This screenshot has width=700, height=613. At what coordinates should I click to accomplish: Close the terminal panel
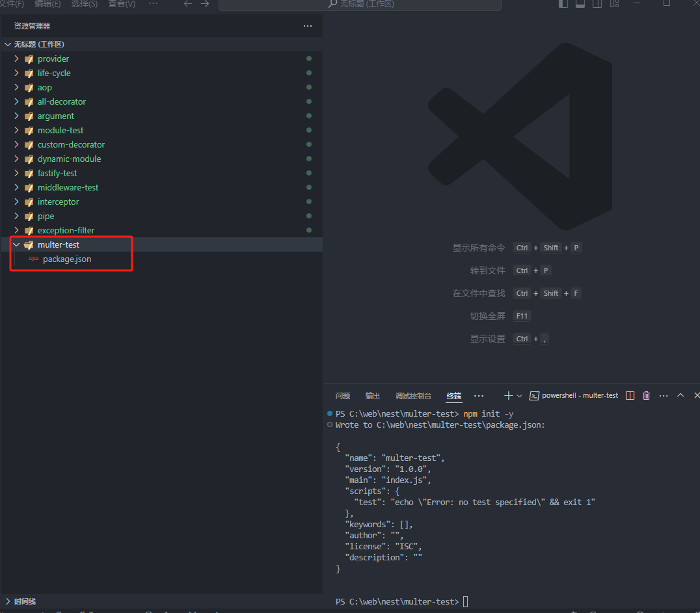pos(697,395)
